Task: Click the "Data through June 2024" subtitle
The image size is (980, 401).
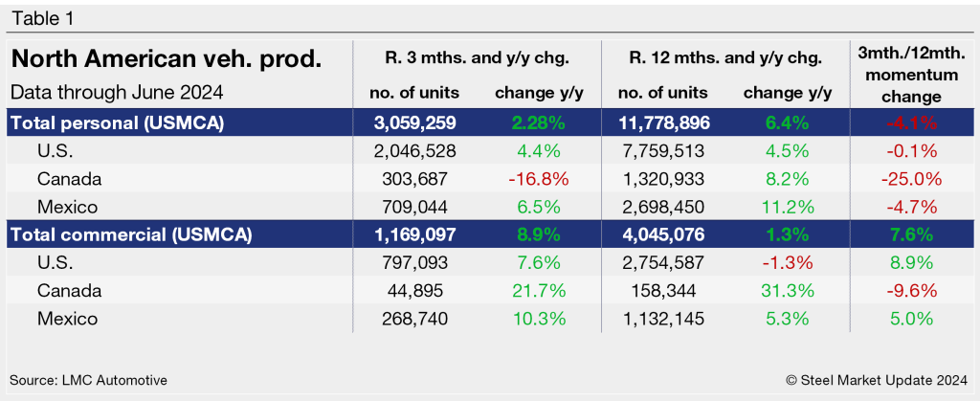Action: [117, 93]
